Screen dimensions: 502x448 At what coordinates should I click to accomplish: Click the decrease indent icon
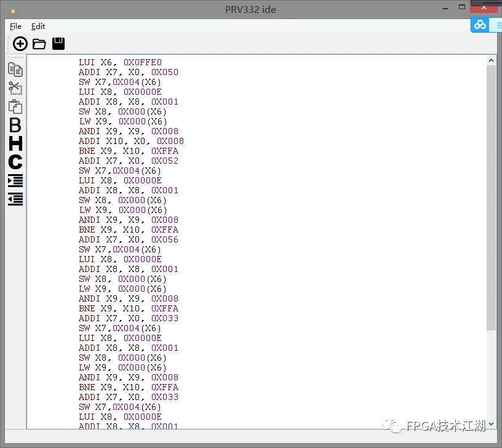click(x=15, y=199)
